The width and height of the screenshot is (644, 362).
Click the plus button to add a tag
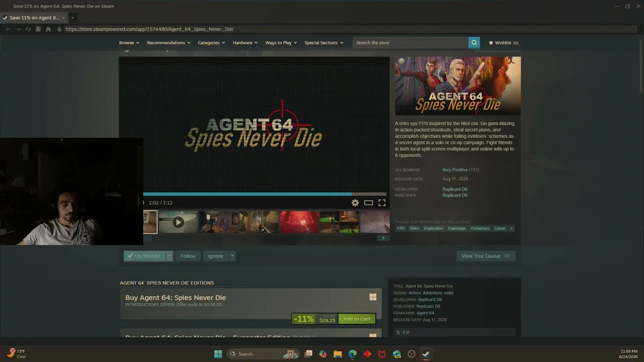click(512, 228)
